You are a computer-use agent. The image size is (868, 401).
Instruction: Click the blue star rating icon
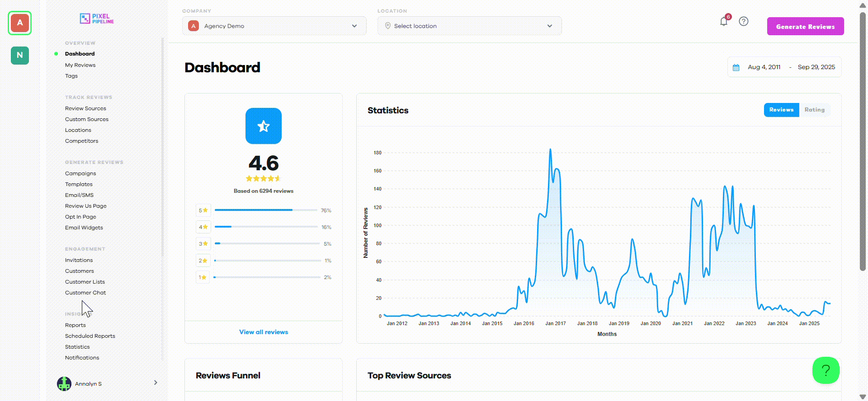click(x=264, y=126)
